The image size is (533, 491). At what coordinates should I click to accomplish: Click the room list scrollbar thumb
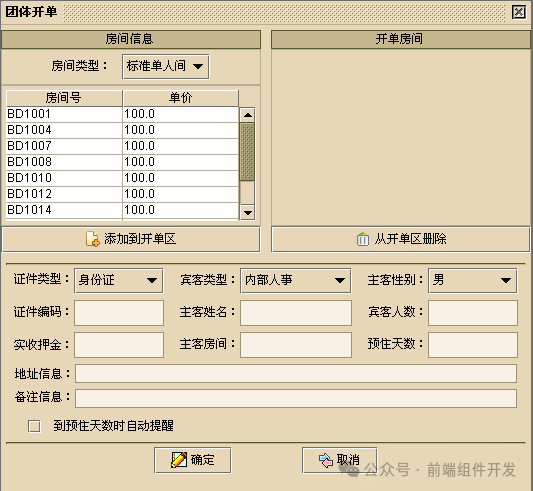point(247,152)
